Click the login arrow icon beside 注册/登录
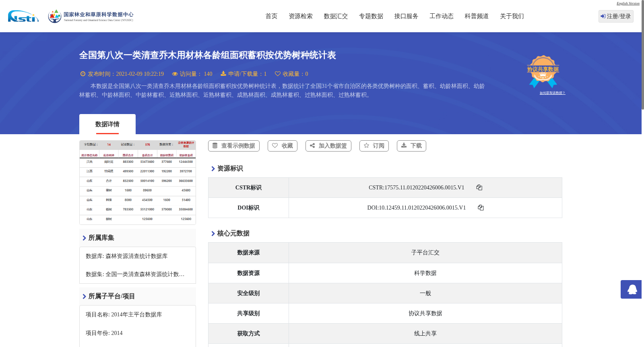The image size is (644, 347). [x=603, y=16]
